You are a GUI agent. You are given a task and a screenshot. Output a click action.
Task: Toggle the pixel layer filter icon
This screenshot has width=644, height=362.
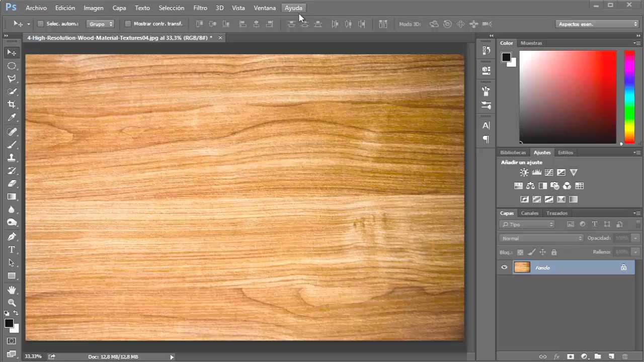(570, 224)
